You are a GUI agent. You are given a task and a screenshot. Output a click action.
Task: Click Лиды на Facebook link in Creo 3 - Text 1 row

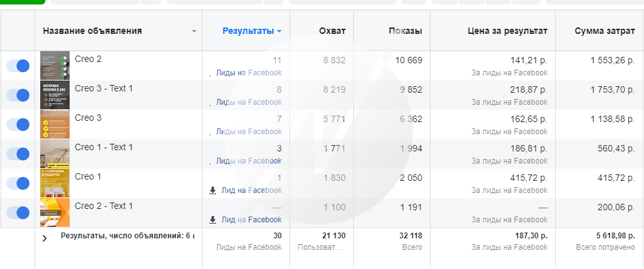point(249,102)
